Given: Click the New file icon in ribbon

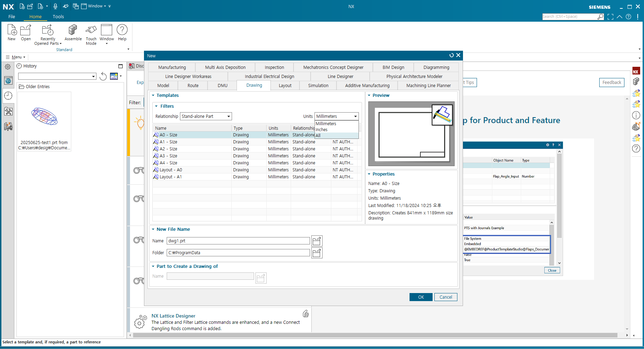Looking at the screenshot, I should coord(12,33).
